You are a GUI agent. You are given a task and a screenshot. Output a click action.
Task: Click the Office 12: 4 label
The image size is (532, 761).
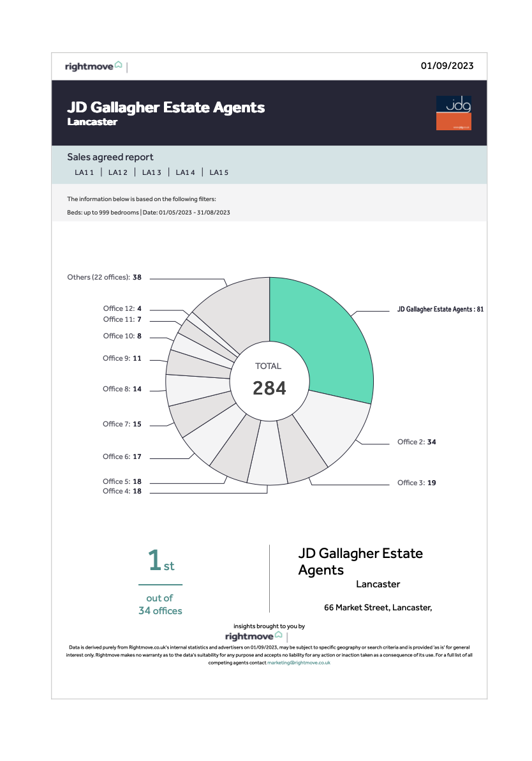(122, 308)
